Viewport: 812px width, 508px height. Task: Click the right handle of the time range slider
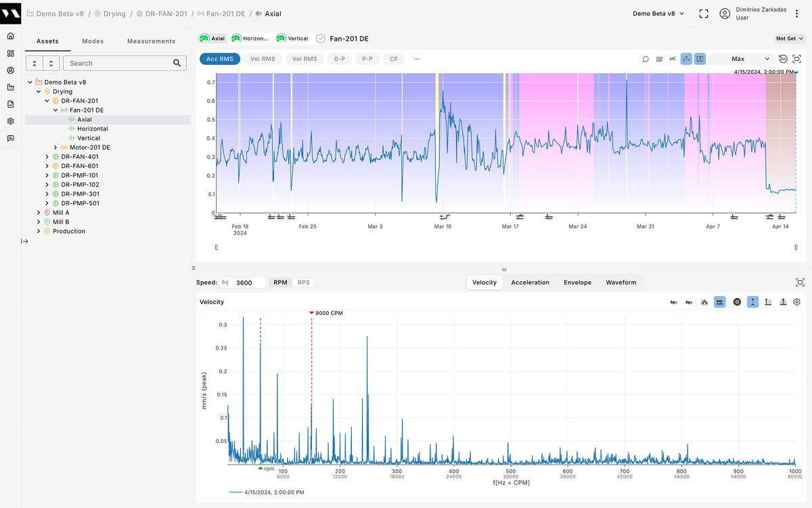point(796,247)
